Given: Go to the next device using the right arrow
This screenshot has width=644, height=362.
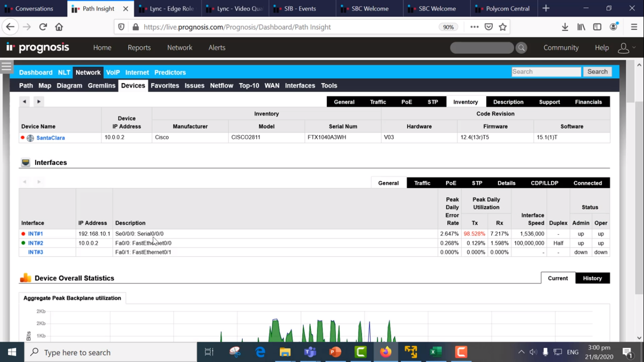Looking at the screenshot, I should (x=39, y=101).
